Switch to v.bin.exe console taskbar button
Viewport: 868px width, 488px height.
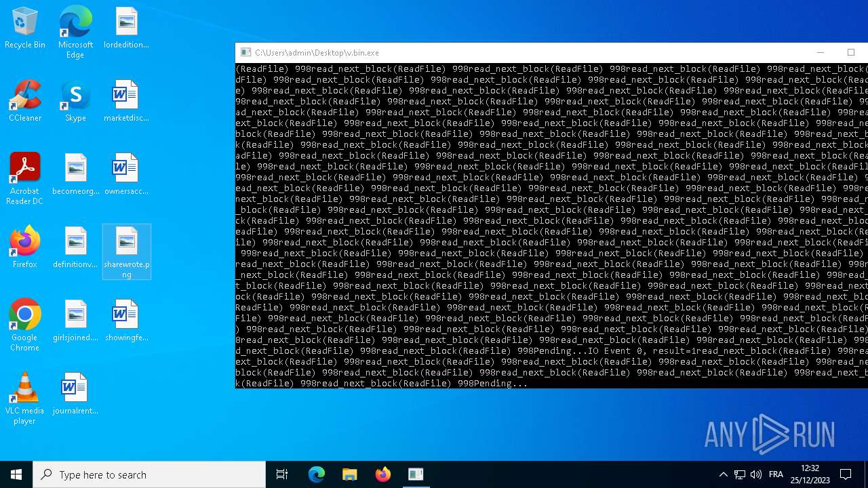(416, 474)
